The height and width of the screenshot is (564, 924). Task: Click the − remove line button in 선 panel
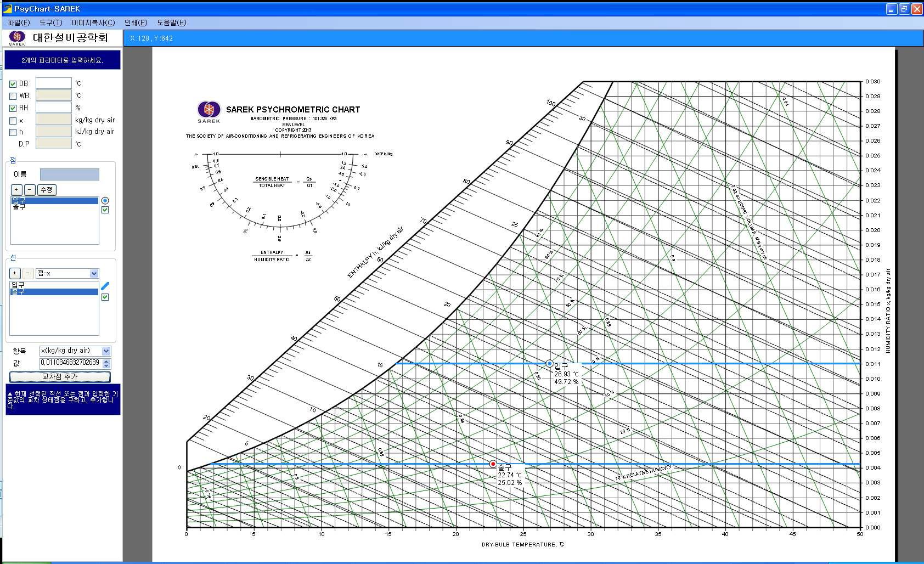28,273
